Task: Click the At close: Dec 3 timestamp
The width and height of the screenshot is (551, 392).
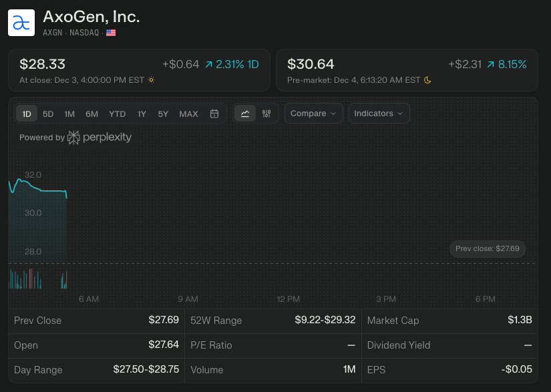Action: click(81, 80)
